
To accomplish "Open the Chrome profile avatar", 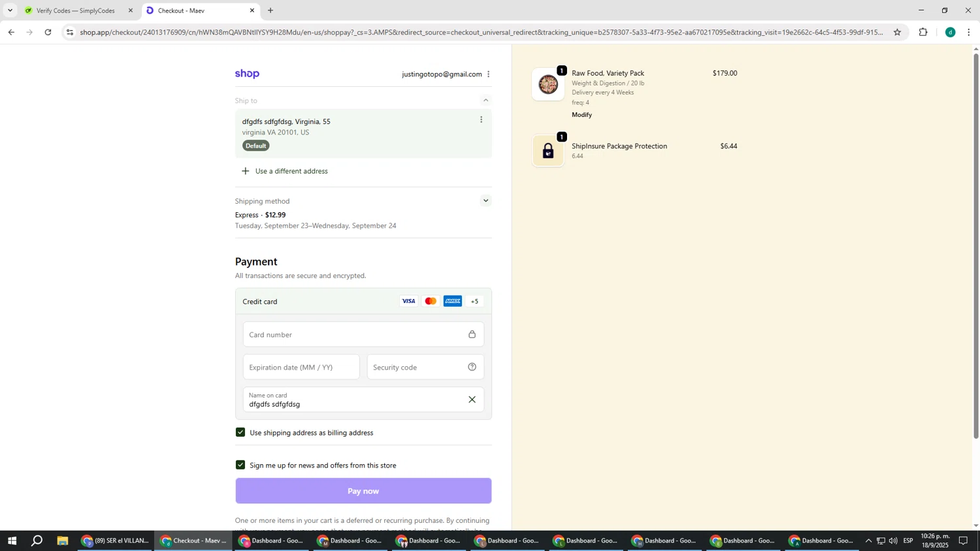I will [951, 32].
